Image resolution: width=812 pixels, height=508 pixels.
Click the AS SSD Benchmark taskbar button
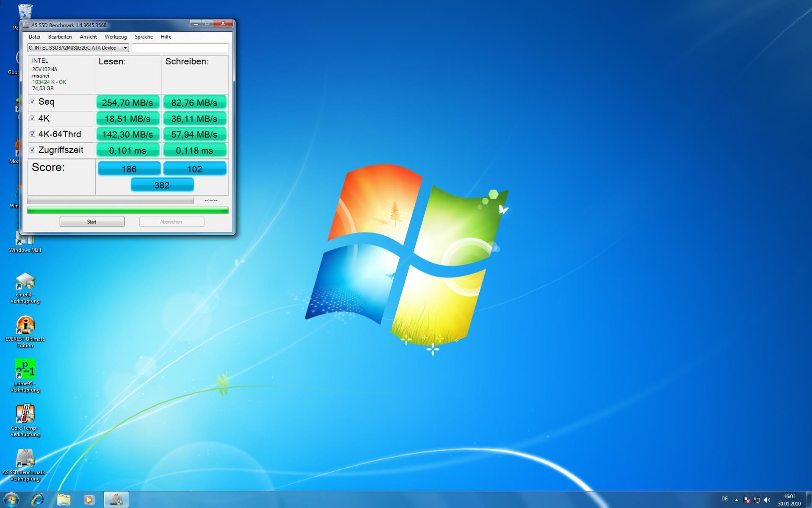(x=116, y=500)
